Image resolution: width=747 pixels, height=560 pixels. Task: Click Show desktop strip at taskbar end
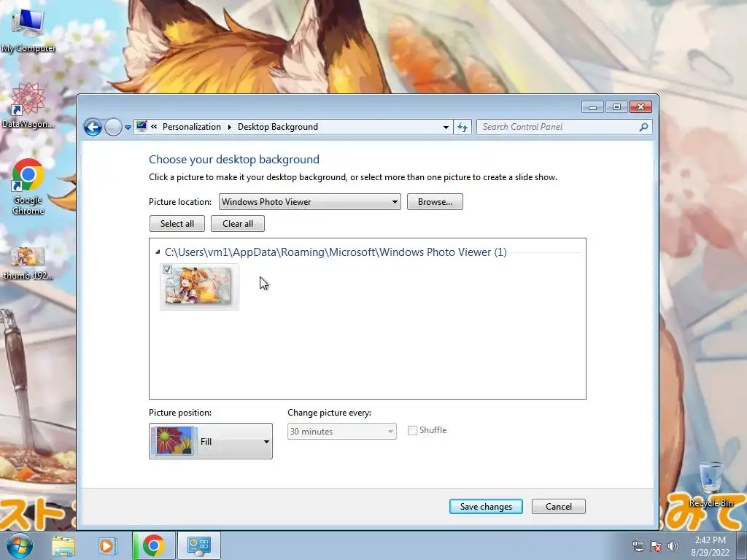[x=742, y=545]
